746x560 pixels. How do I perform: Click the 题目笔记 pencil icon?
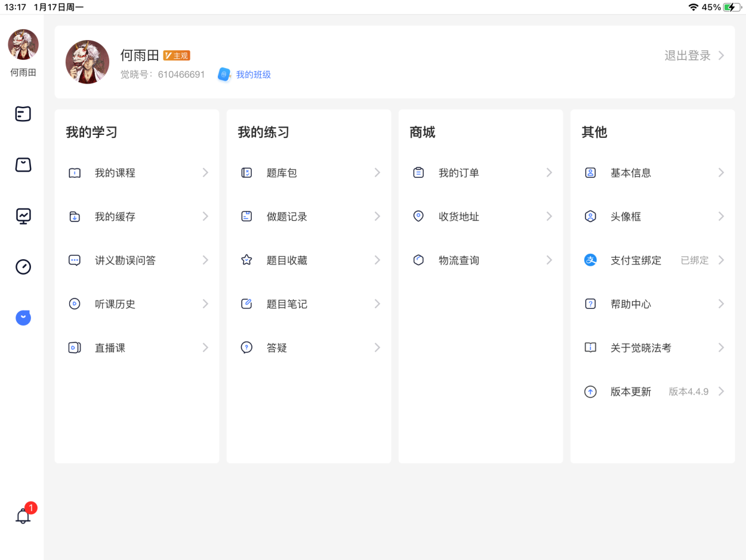[x=246, y=304]
